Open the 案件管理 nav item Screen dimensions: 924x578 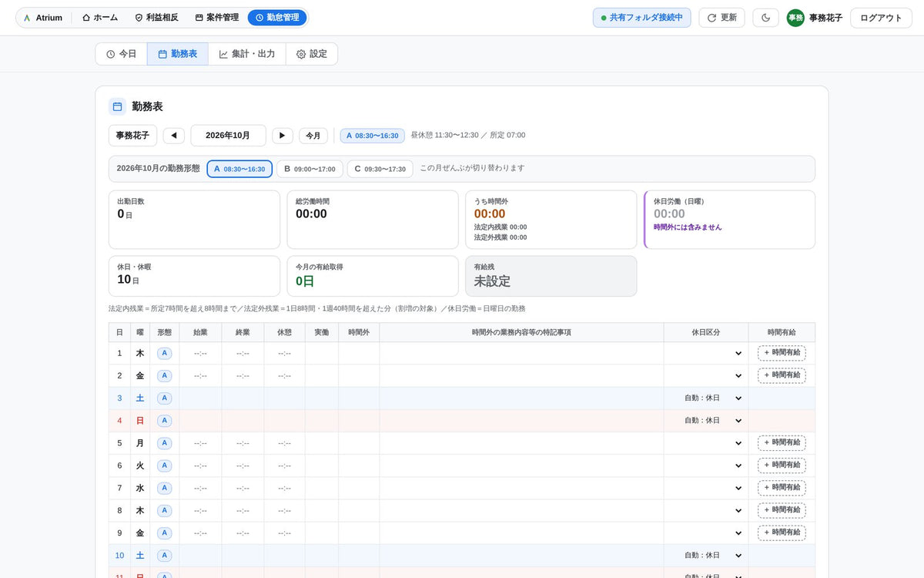pos(216,18)
